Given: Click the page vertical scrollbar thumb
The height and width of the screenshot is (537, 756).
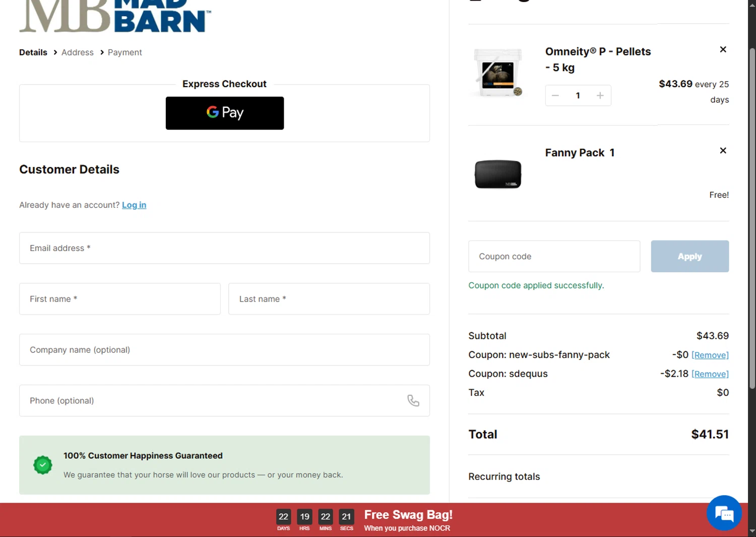Looking at the screenshot, I should [x=752, y=218].
